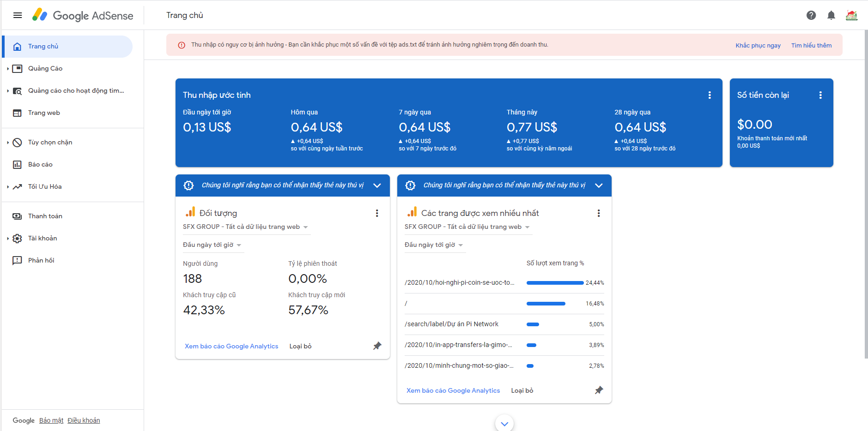The height and width of the screenshot is (431, 868).
Task: Open the hamburger main menu
Action: click(x=18, y=15)
